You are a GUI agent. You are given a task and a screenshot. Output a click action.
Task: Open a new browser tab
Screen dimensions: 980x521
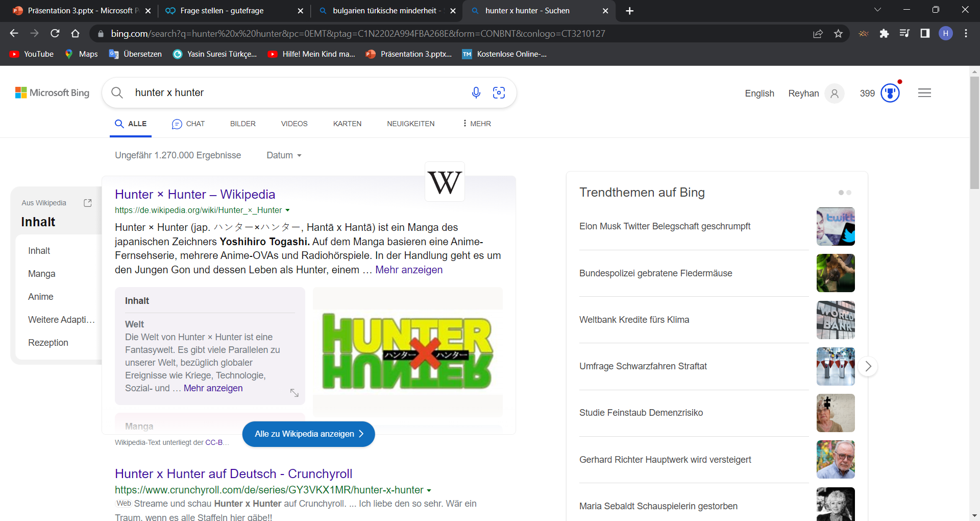pos(630,11)
